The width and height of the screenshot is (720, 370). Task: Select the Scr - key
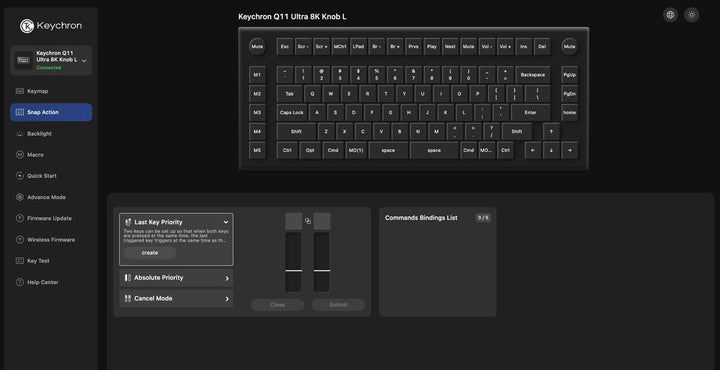(x=303, y=46)
